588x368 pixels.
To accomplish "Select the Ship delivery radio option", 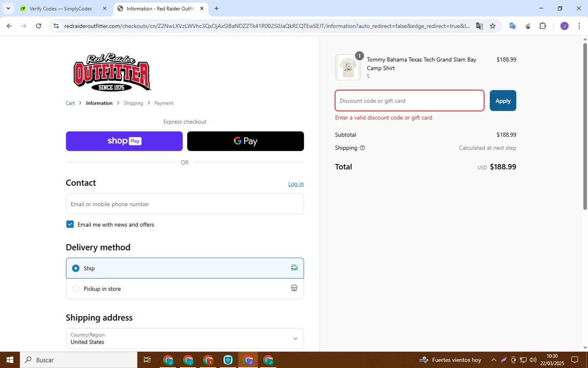I will click(76, 268).
